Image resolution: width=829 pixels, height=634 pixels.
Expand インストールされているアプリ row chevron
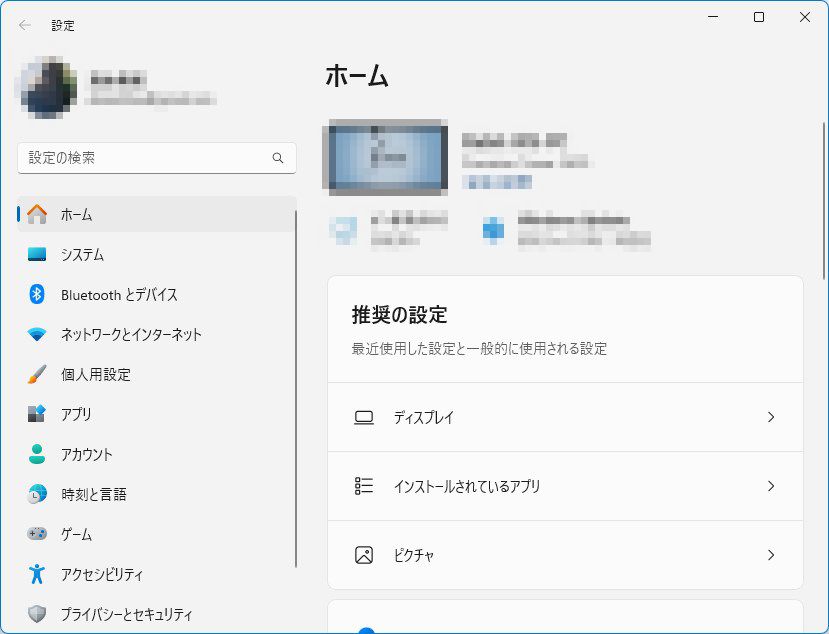771,486
